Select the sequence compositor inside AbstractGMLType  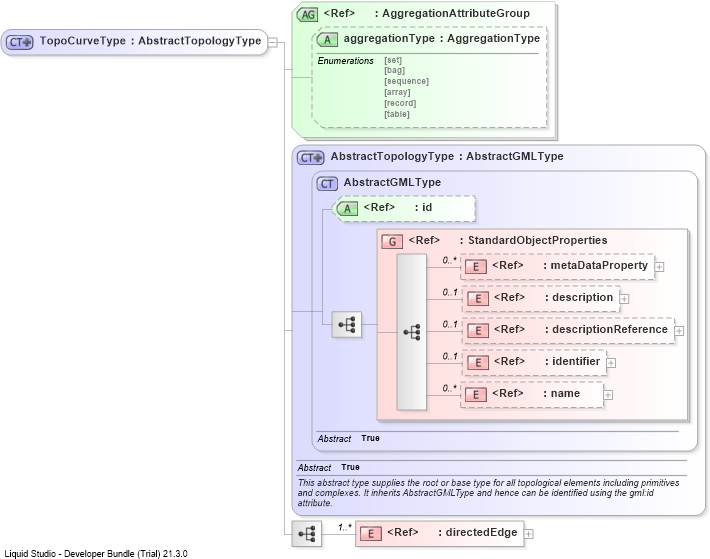click(347, 325)
